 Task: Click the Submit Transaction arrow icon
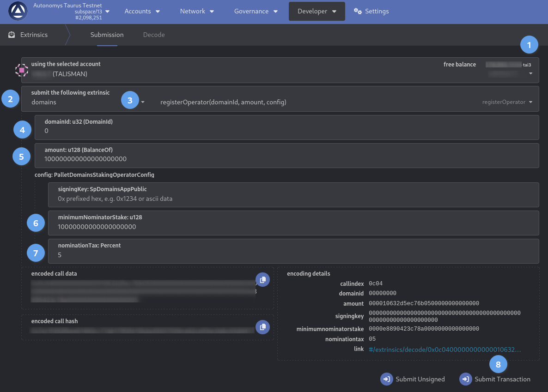[465, 379]
